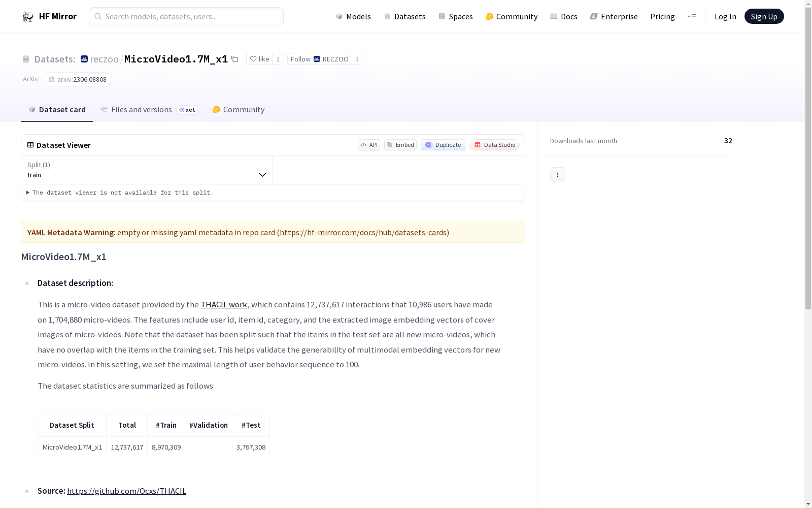
Task: Open the github.com/Ocxs/THACIL source link
Action: tap(126, 491)
